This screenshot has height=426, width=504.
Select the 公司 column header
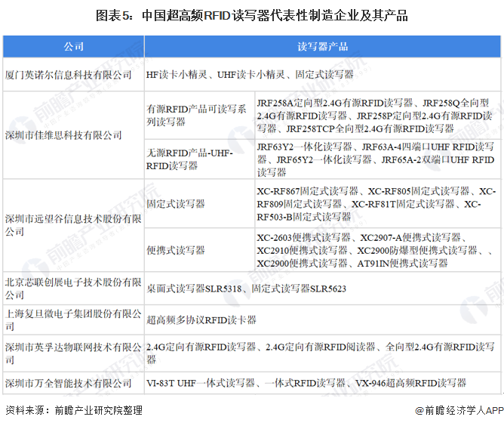point(73,47)
